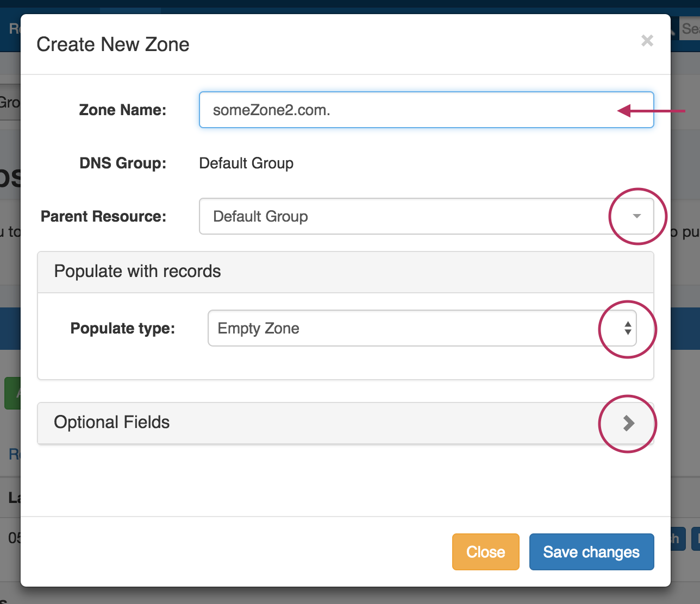Click the Default Group text under DNS Group
This screenshot has height=604, width=700.
click(246, 163)
